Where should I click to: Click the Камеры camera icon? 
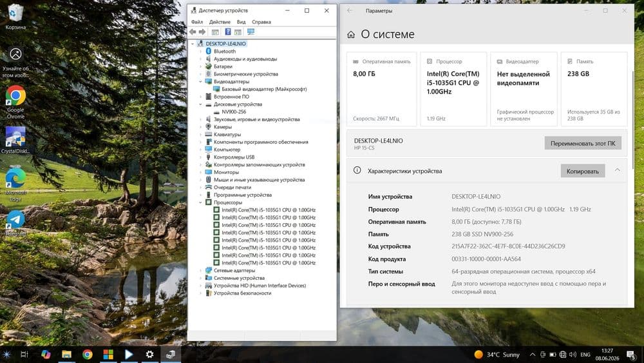[x=208, y=126]
